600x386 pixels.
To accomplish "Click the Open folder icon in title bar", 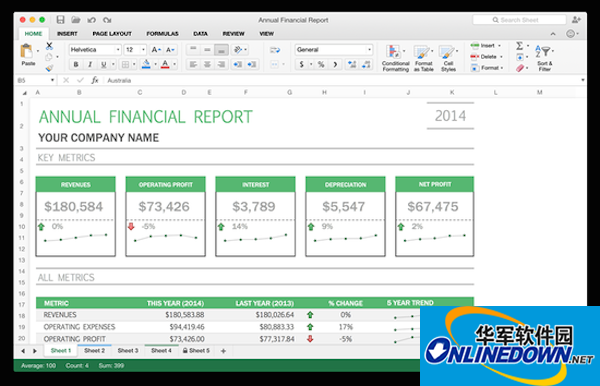I will pos(76,20).
